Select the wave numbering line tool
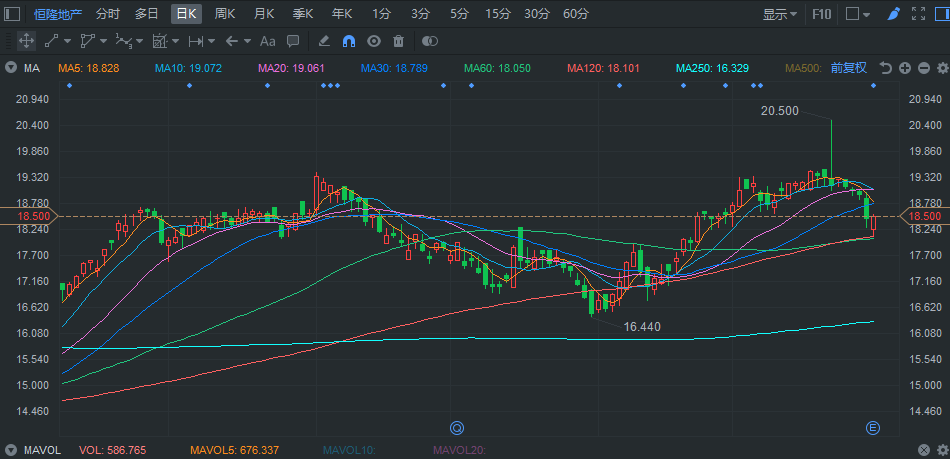Screen dimensions: 950x459 click(x=124, y=41)
